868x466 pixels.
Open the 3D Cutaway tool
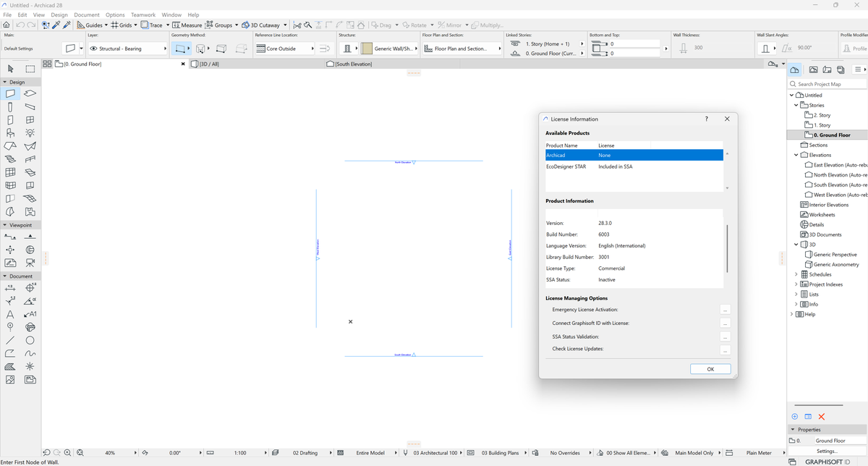262,24
